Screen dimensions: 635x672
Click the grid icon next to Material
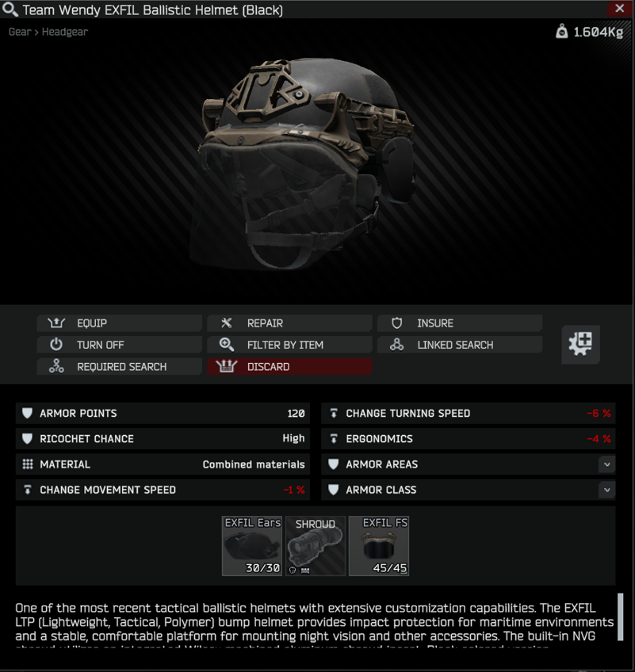[x=28, y=464]
